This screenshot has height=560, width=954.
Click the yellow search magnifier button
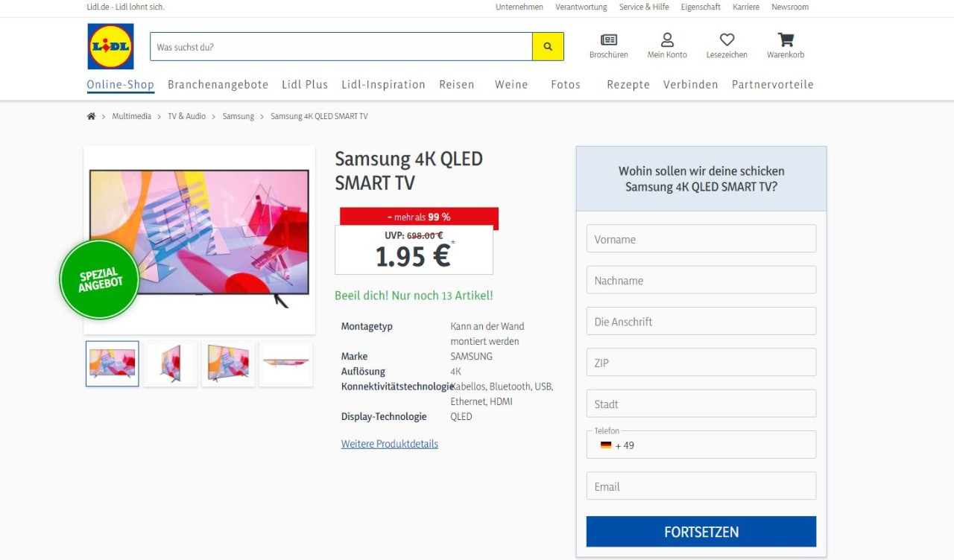(548, 46)
